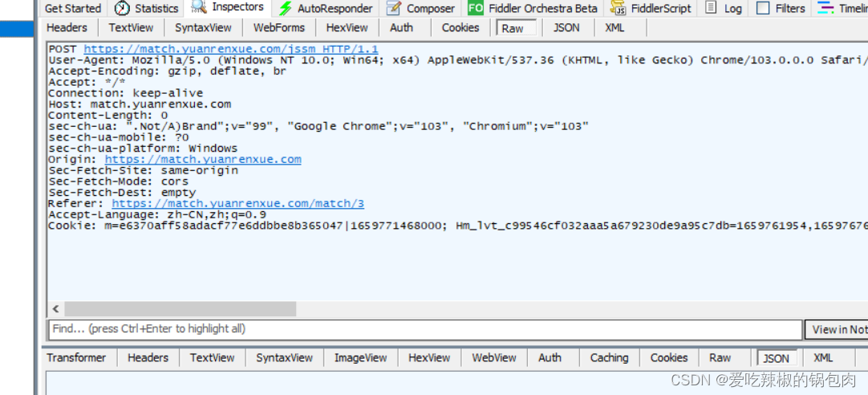The height and width of the screenshot is (395, 868).
Task: Click the sec-ch-ua-mobile: ?0 line
Action: 119,137
